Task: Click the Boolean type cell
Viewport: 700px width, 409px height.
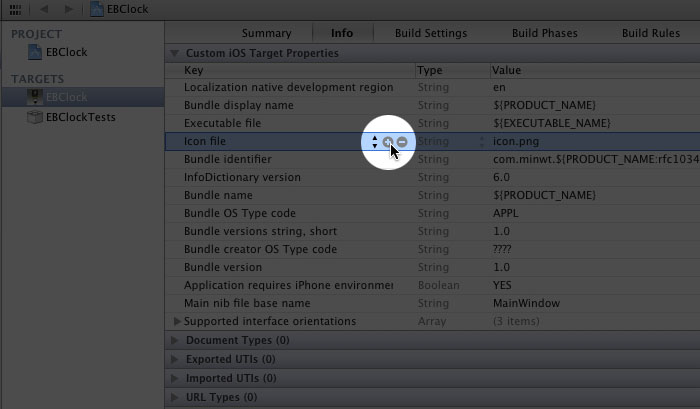Action: point(438,285)
